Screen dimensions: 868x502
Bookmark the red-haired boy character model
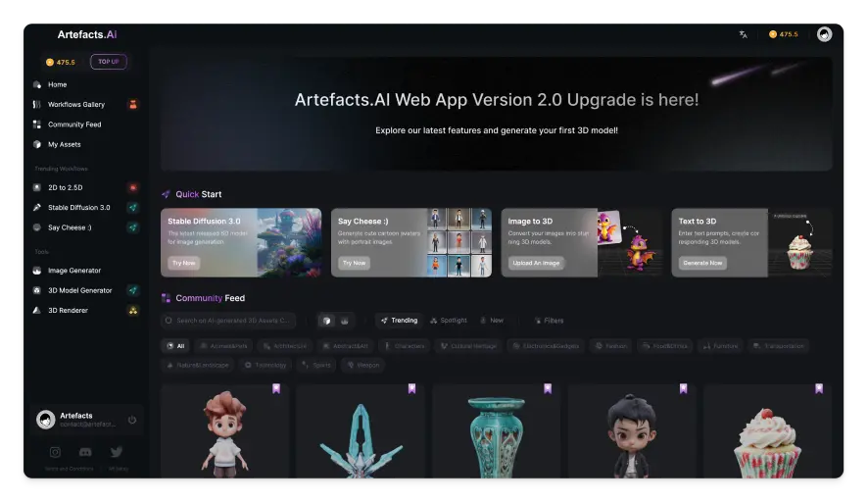pyautogui.click(x=276, y=389)
